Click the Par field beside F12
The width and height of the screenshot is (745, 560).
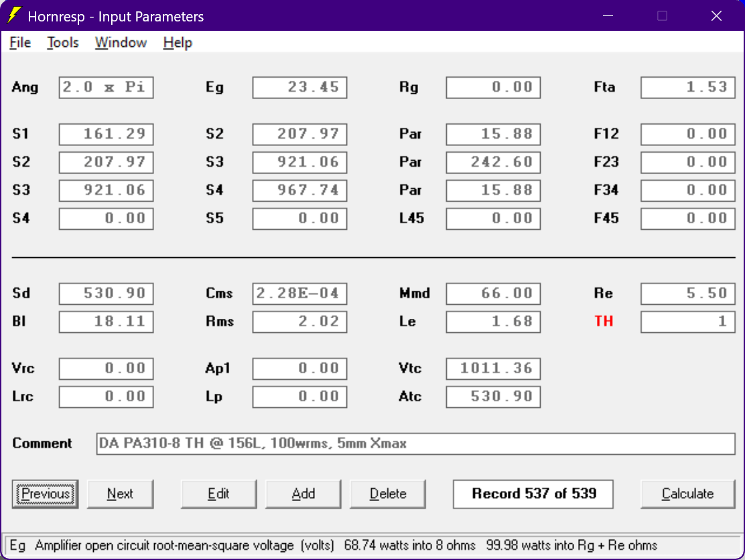[x=493, y=134]
